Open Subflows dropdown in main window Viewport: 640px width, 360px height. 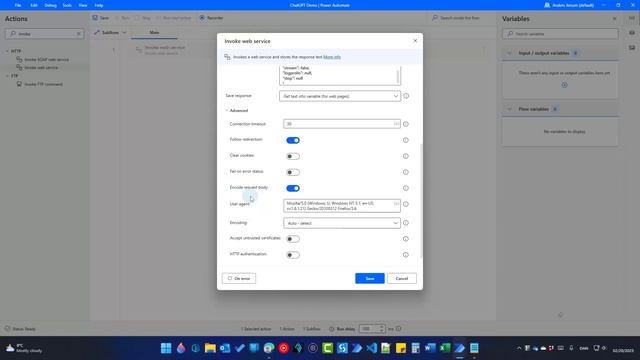(111, 32)
